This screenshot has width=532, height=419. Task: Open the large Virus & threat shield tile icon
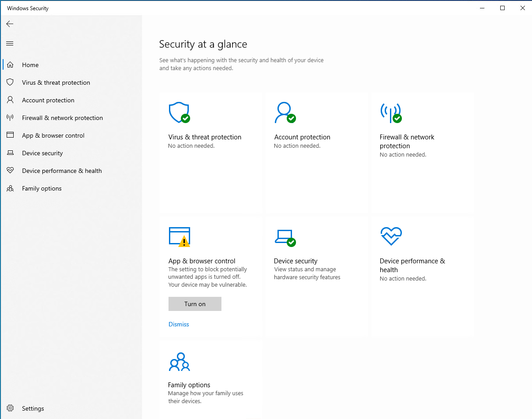tap(180, 113)
